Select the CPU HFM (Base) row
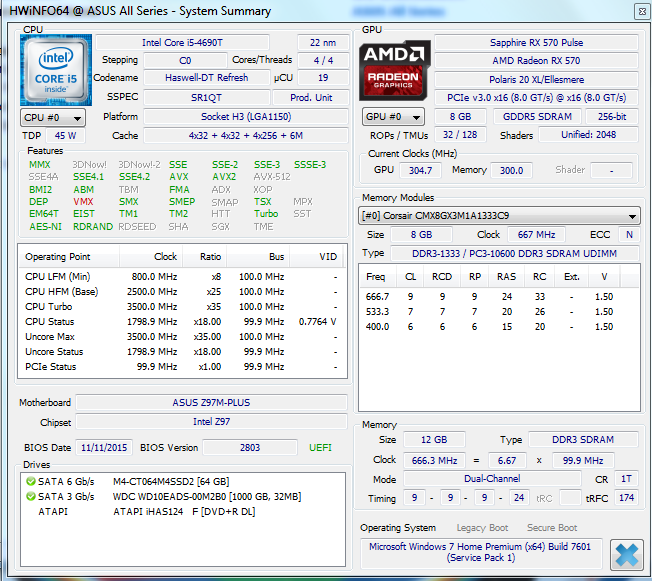 [182, 292]
